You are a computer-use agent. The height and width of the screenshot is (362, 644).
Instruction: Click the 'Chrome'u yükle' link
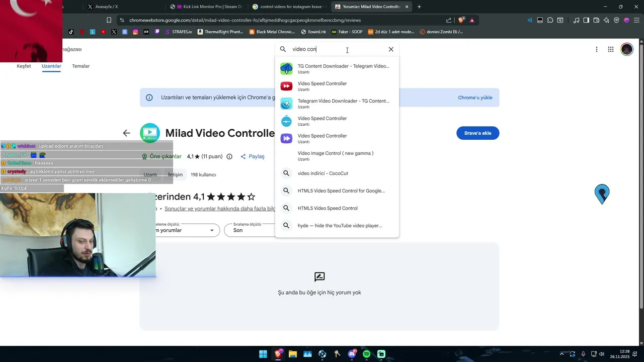(475, 98)
